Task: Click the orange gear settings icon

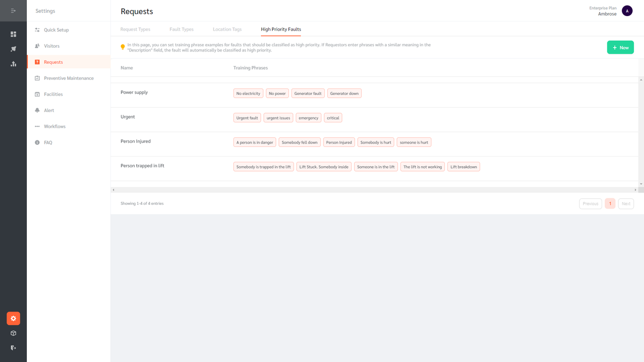Action: [13, 318]
